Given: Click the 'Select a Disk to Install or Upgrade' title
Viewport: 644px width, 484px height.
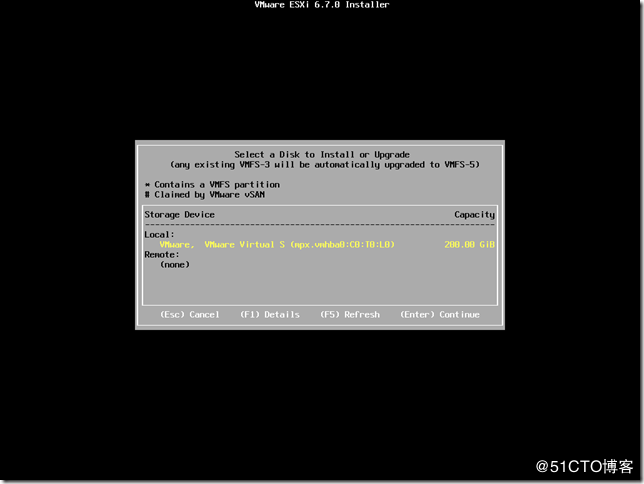Looking at the screenshot, I should point(322,154).
